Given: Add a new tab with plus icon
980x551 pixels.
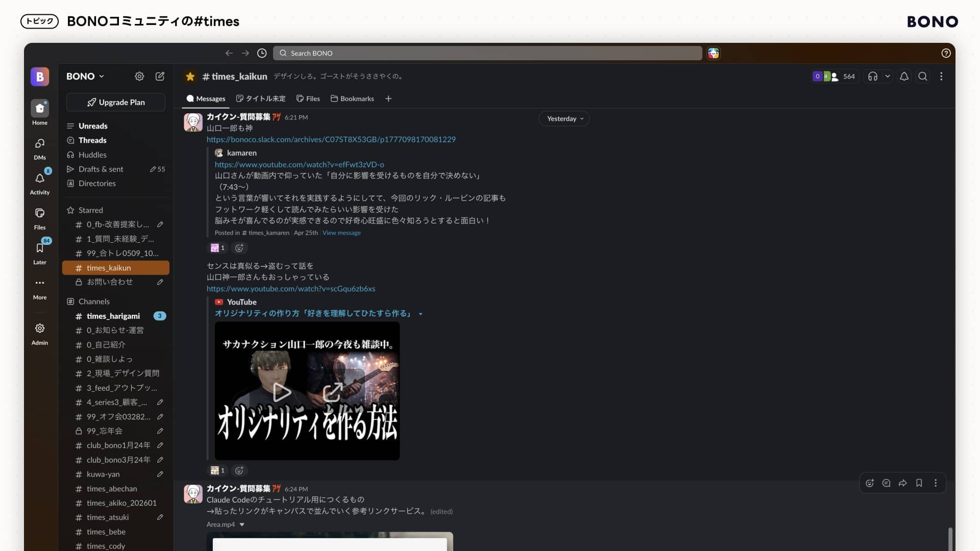Looking at the screenshot, I should tap(388, 98).
